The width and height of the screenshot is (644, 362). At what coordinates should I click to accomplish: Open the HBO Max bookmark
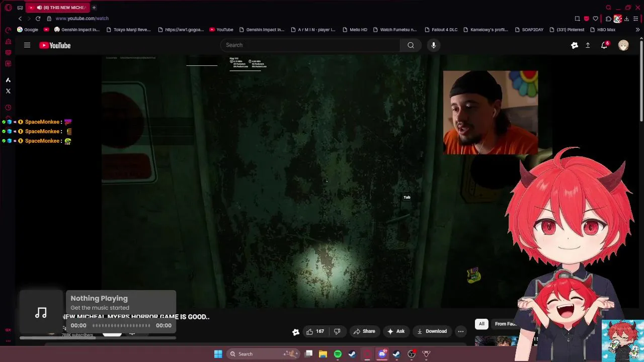point(603,30)
